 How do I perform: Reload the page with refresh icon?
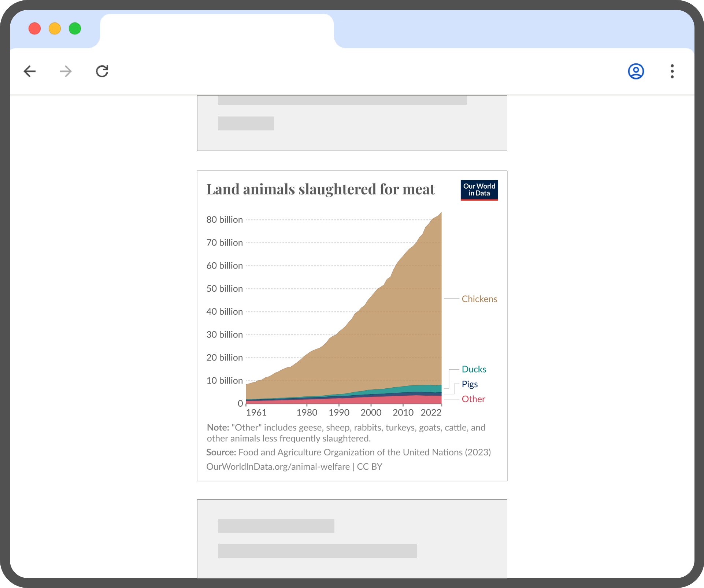pos(102,71)
